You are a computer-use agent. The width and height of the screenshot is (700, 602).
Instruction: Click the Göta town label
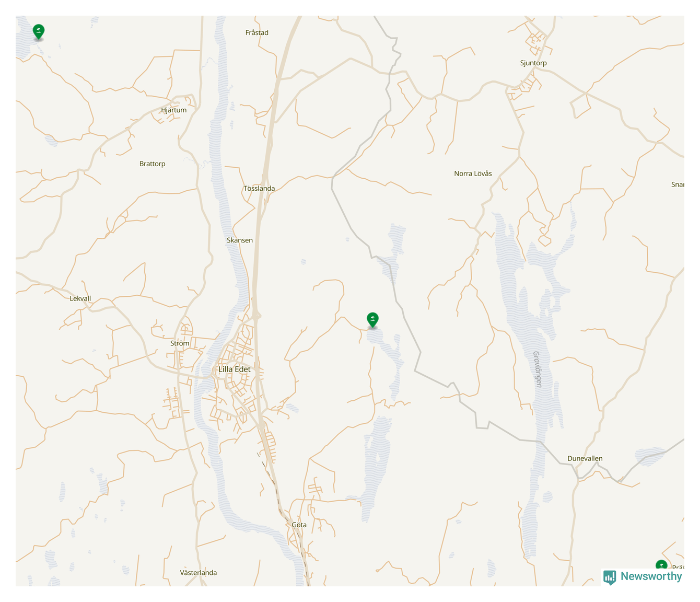coord(299,525)
